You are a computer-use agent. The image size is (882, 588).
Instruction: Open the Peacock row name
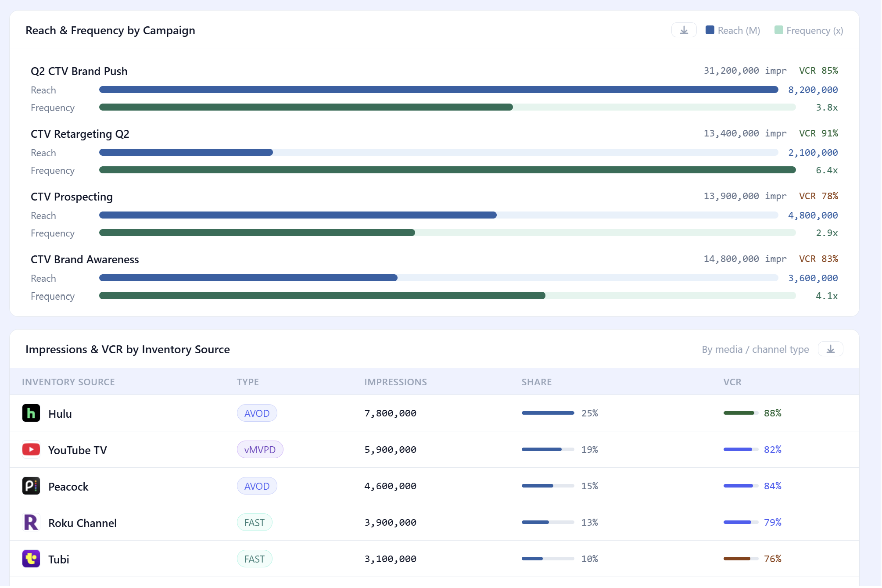pos(68,487)
